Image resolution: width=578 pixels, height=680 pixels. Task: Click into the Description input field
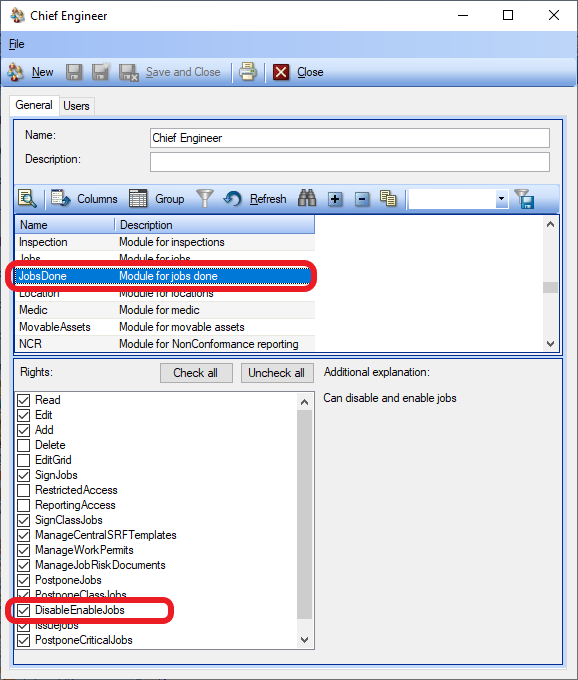(350, 162)
